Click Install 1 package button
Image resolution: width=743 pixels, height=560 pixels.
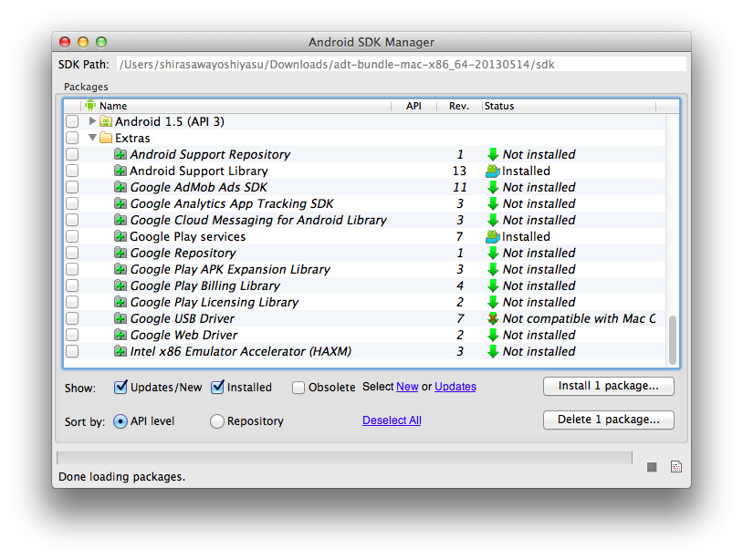click(609, 386)
